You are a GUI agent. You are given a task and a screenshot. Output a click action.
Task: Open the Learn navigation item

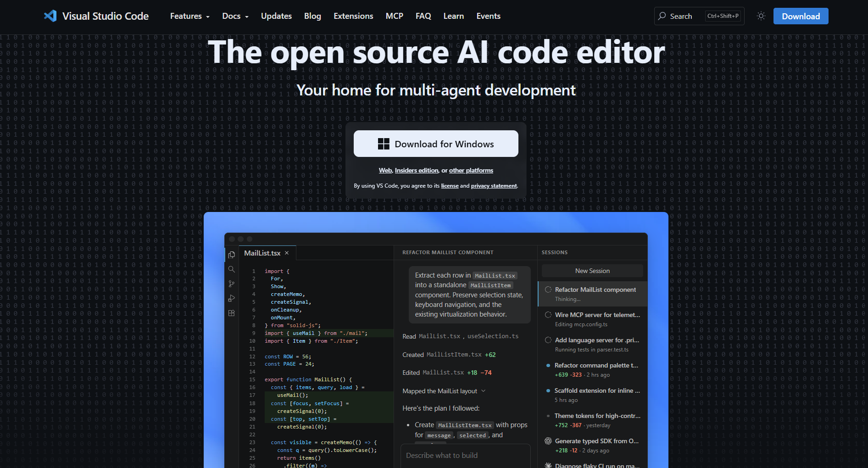[453, 16]
